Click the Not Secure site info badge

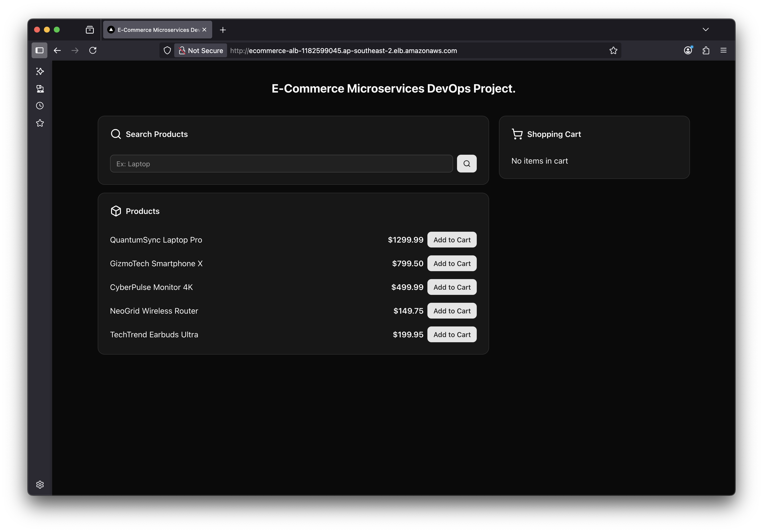[201, 51]
